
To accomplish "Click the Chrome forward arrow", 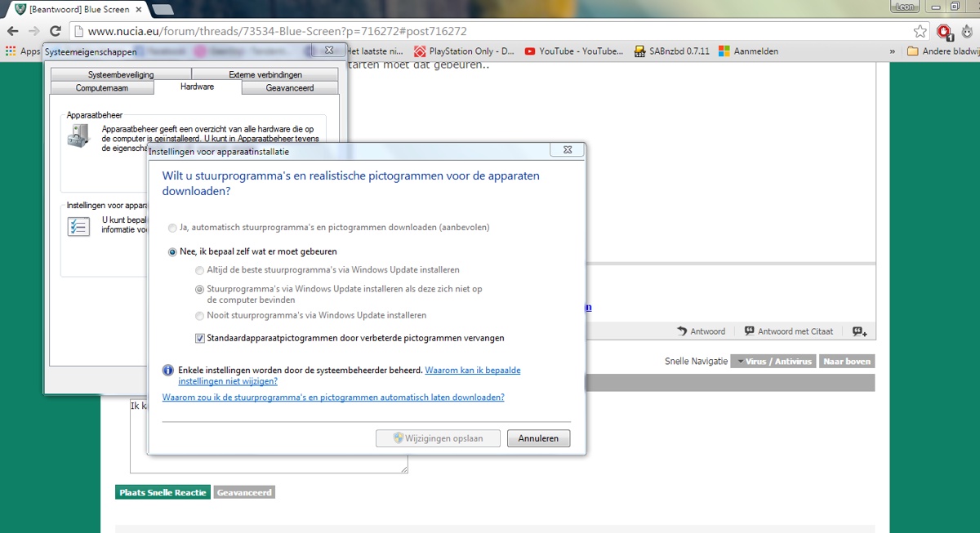I will click(x=34, y=31).
